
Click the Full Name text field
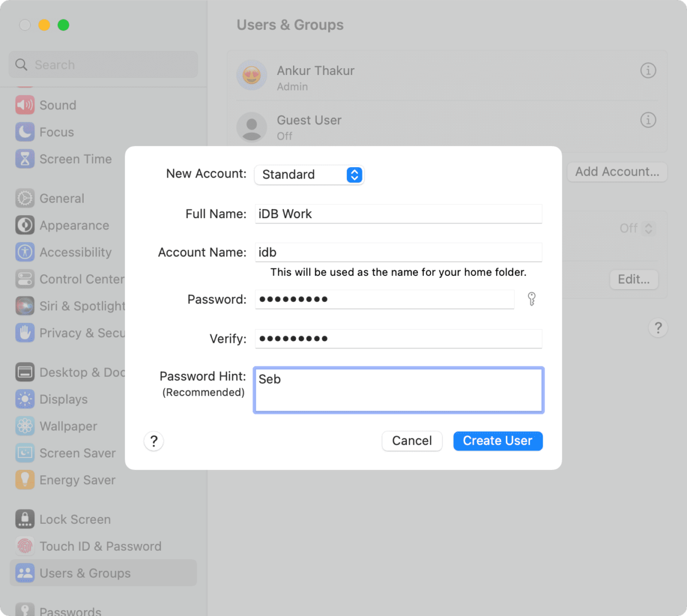398,214
